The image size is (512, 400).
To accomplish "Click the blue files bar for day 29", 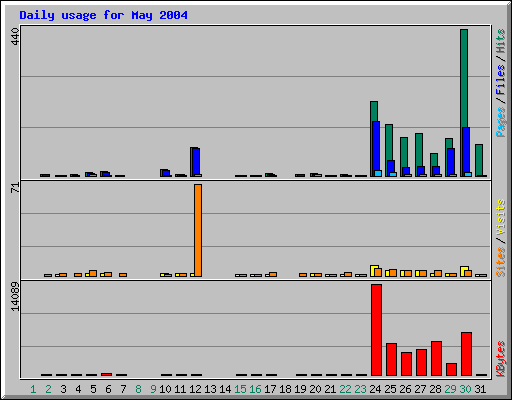I will (451, 161).
